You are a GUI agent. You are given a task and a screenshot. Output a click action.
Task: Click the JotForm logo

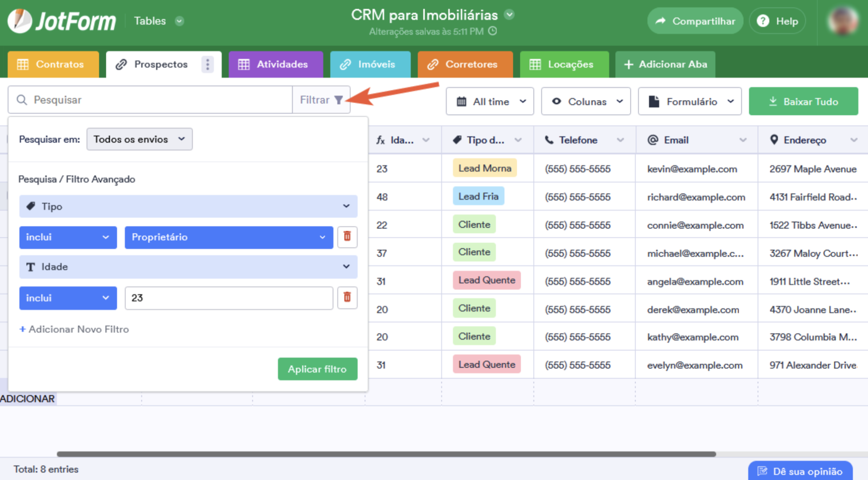pyautogui.click(x=62, y=21)
